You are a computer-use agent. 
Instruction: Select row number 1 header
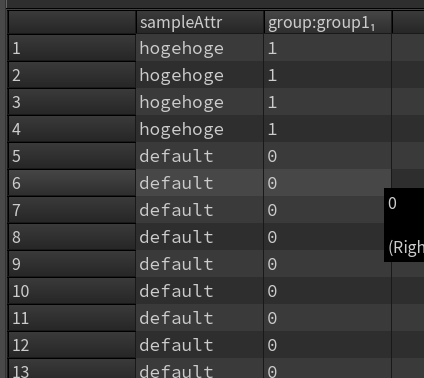[x=72, y=48]
